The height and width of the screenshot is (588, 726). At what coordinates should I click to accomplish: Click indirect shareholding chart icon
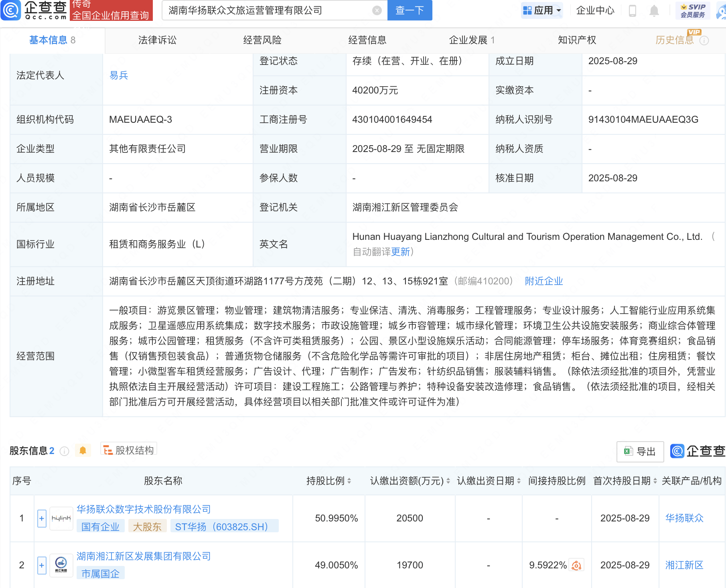point(576,565)
